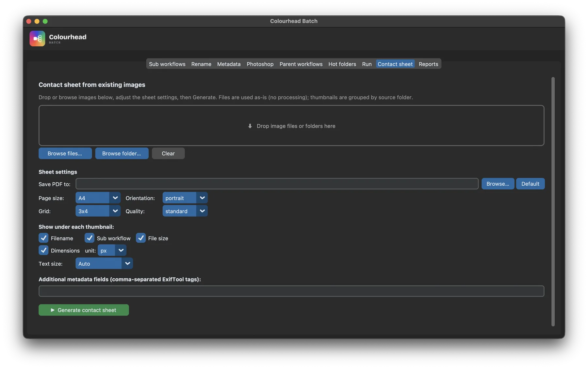Viewport: 588px width, 369px height.
Task: Open the Quality standard dropdown
Action: point(185,211)
